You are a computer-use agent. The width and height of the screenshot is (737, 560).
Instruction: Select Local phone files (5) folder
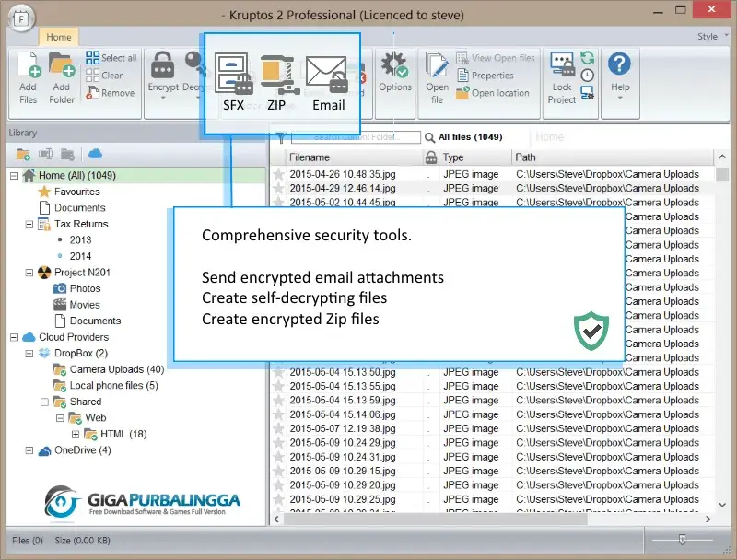click(x=113, y=386)
